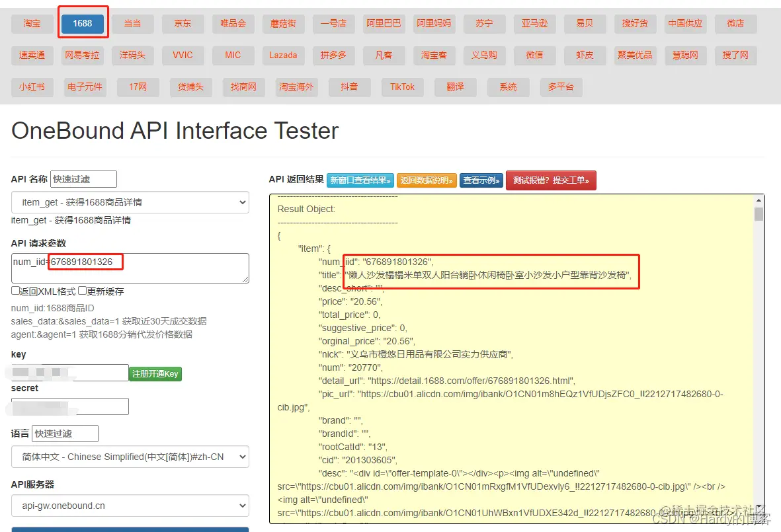The width and height of the screenshot is (781, 532).
Task: Click 新窗口查看结果 button
Action: 360,180
